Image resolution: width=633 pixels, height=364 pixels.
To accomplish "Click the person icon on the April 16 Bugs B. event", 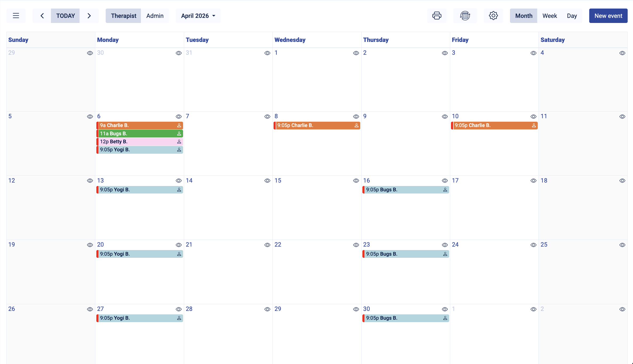I will pos(445,189).
